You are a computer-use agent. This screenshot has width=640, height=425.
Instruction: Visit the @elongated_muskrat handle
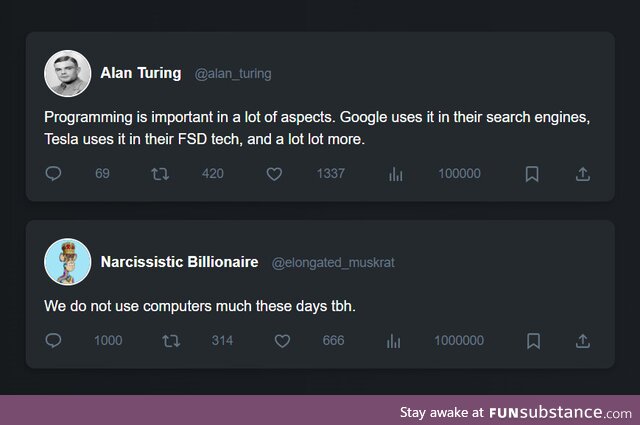tap(333, 263)
